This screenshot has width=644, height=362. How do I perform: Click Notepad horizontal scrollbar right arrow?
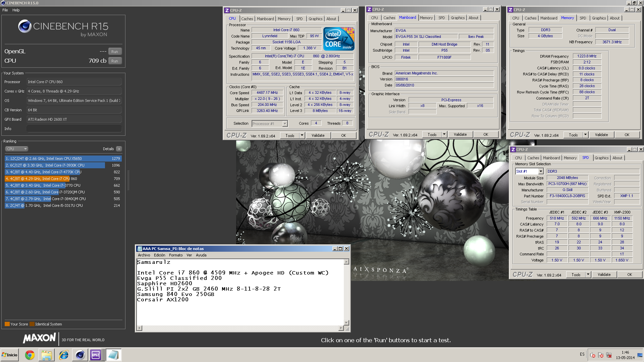pos(341,328)
